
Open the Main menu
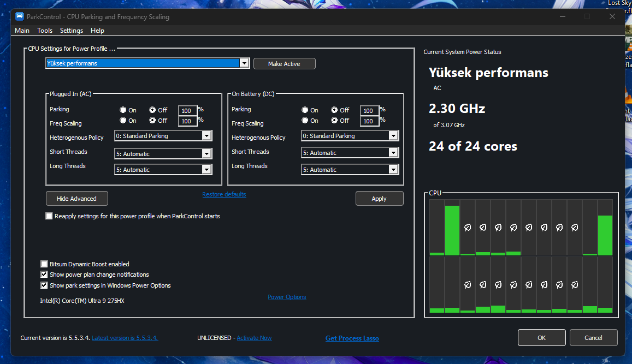point(22,31)
